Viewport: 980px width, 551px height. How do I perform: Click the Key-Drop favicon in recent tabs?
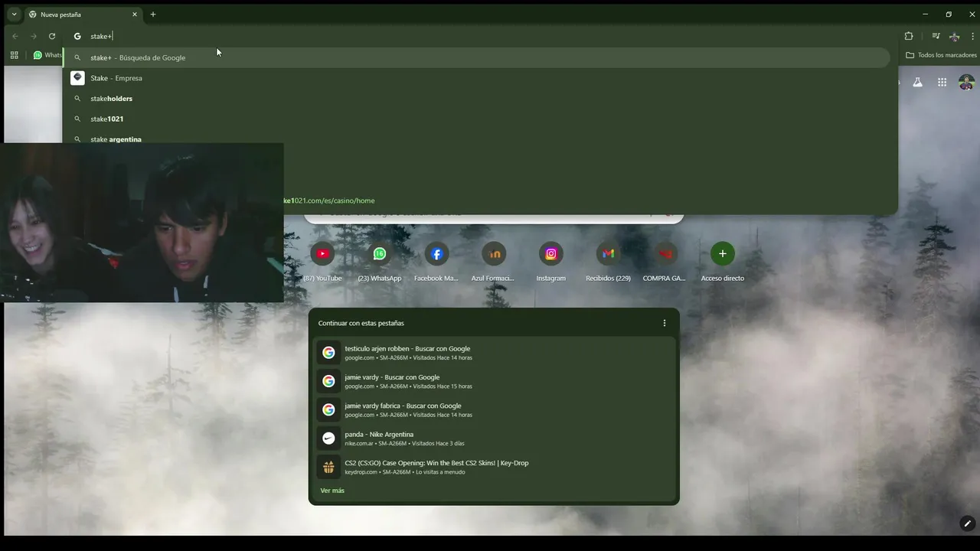coord(328,467)
